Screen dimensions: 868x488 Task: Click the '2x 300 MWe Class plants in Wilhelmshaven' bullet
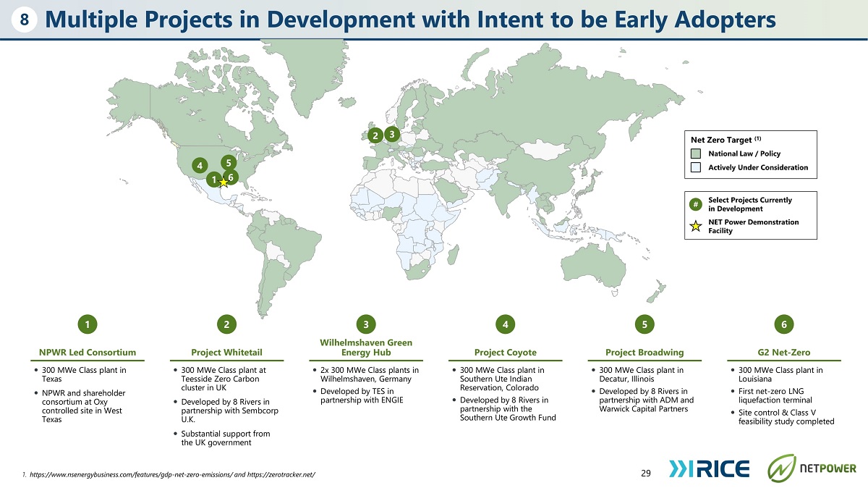[370, 374]
